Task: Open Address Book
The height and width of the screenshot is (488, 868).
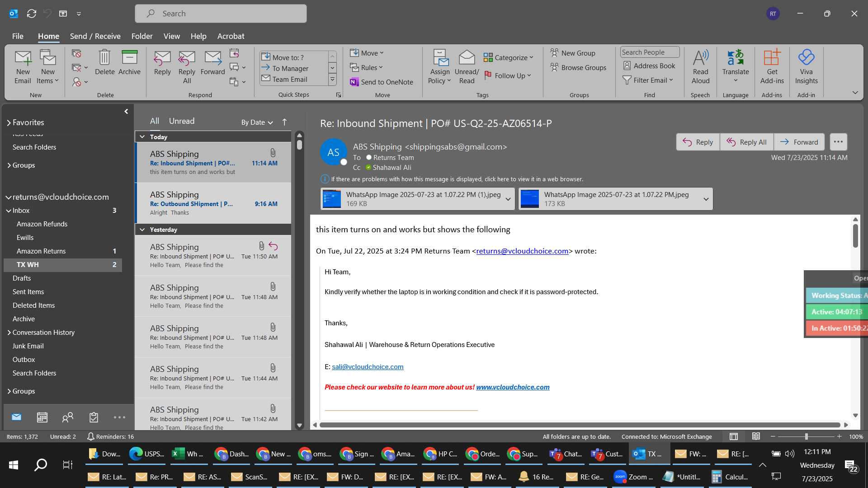Action: coord(649,66)
